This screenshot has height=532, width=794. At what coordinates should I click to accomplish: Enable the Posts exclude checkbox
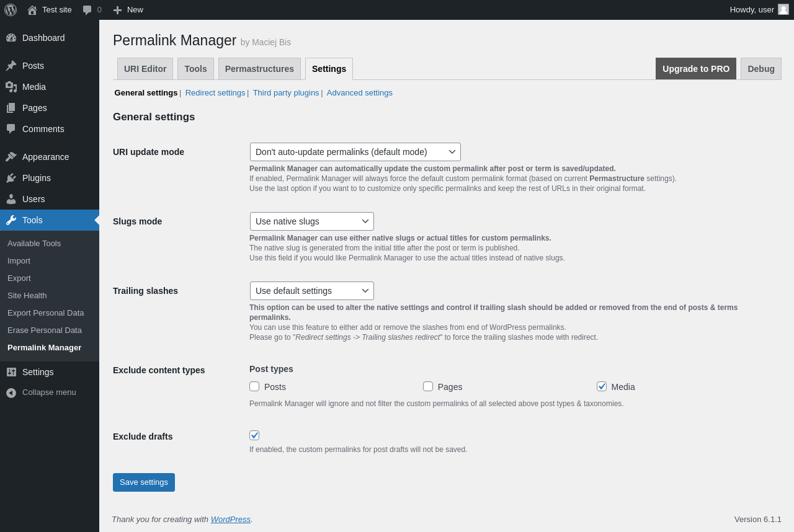click(x=254, y=386)
